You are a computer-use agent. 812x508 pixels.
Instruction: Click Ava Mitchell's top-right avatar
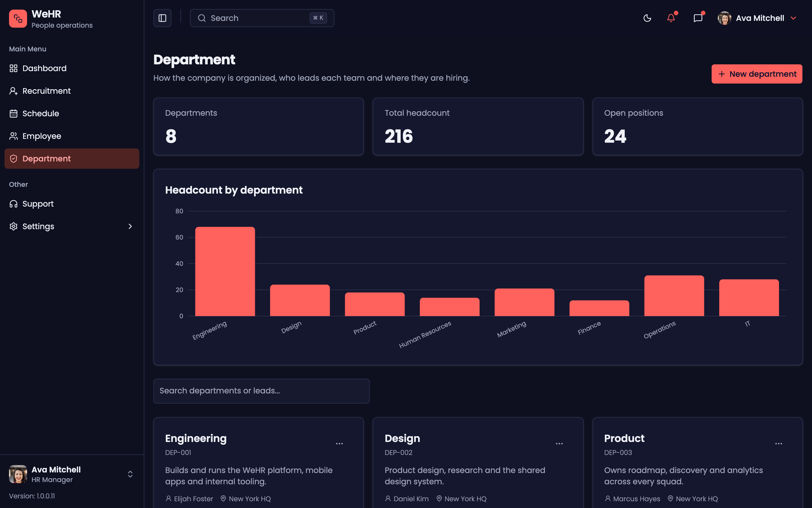[724, 18]
